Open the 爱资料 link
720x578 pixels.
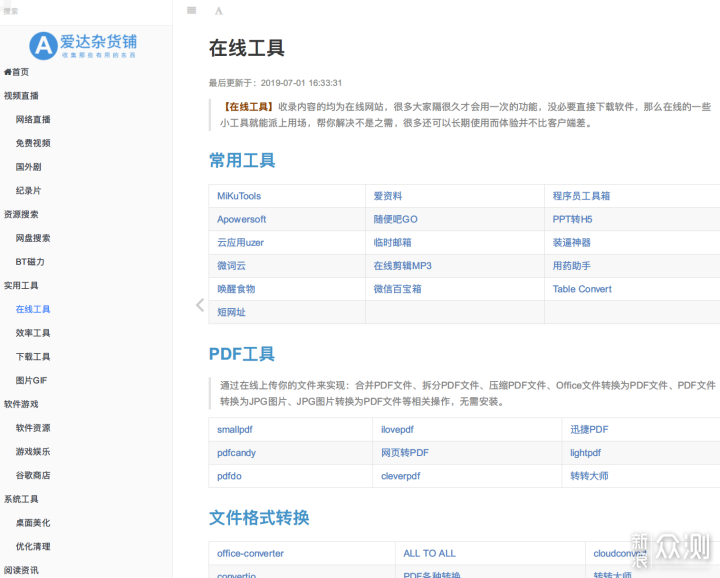[388, 196]
